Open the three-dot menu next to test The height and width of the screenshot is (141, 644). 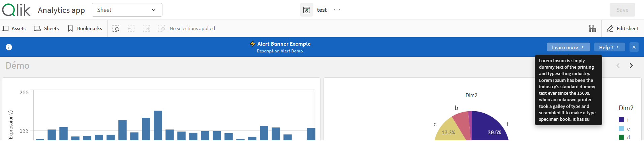point(337,10)
